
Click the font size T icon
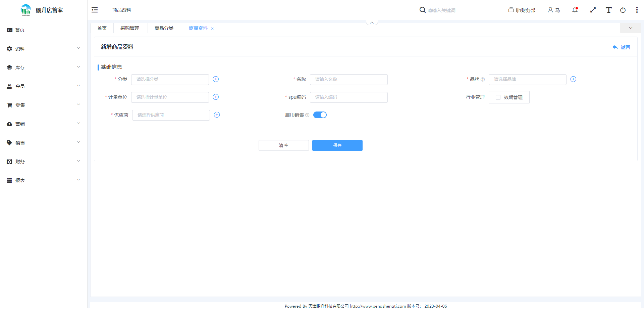coord(608,10)
